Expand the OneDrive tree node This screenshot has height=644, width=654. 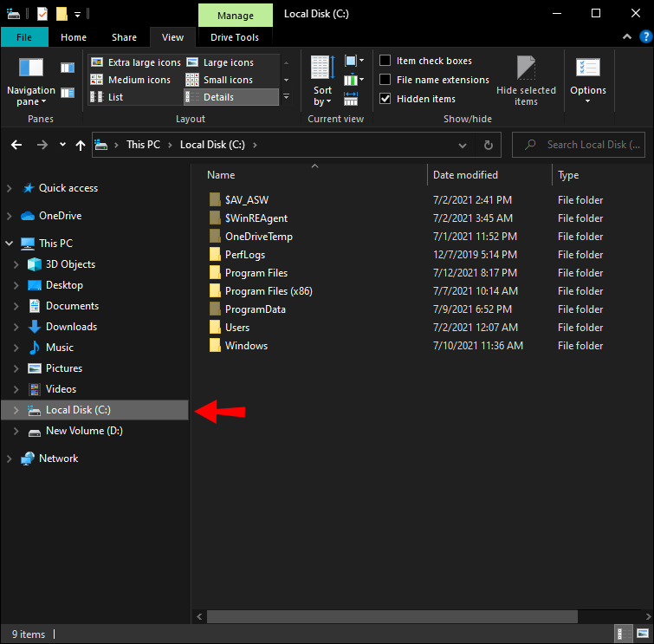coord(9,216)
